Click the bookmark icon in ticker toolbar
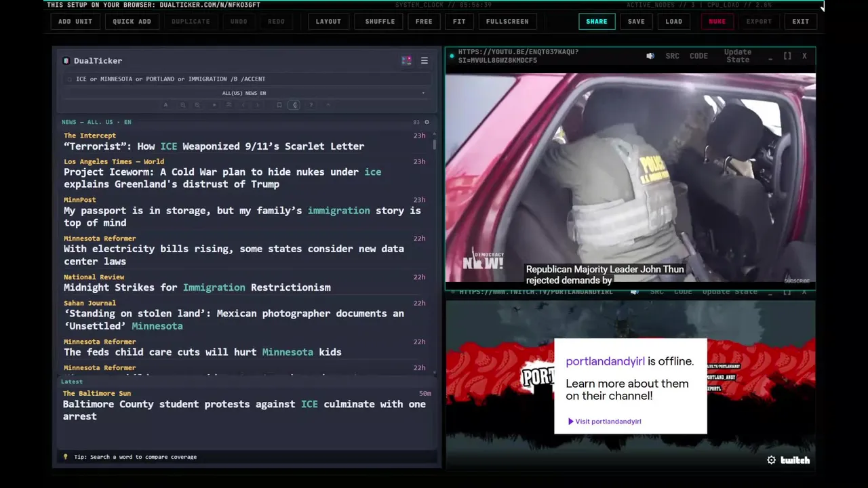The image size is (868, 488). (x=279, y=105)
